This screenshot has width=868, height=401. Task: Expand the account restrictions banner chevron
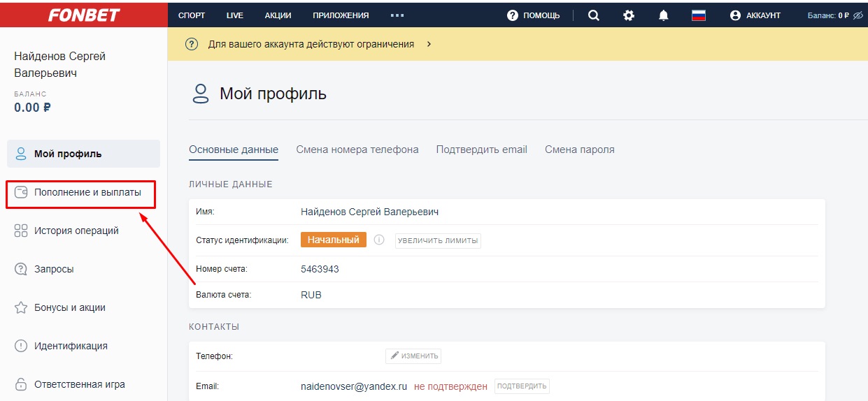(428, 44)
